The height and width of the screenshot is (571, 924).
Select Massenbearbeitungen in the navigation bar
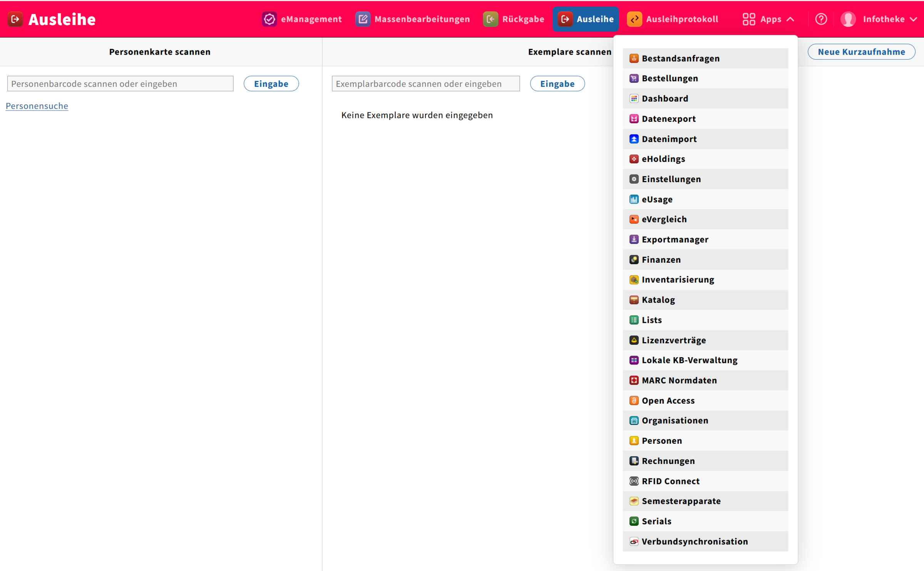coord(413,19)
